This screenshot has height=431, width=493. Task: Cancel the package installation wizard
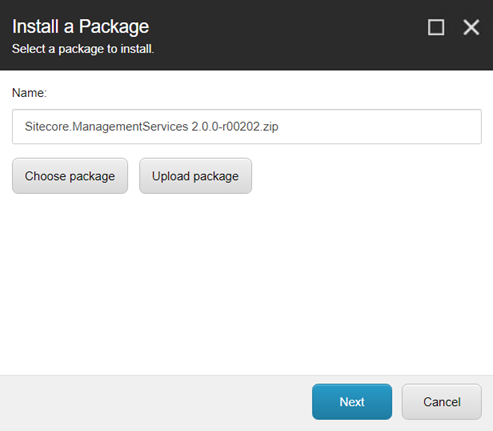click(x=442, y=402)
